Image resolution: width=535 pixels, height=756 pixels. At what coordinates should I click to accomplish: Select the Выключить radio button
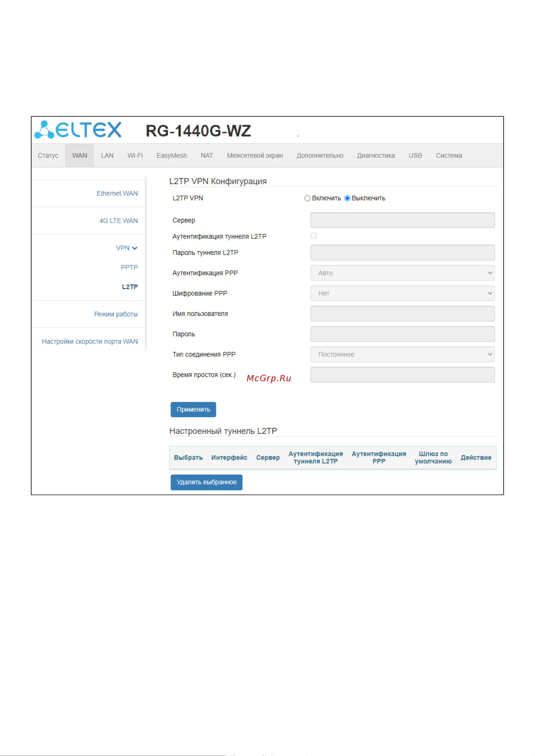point(347,198)
